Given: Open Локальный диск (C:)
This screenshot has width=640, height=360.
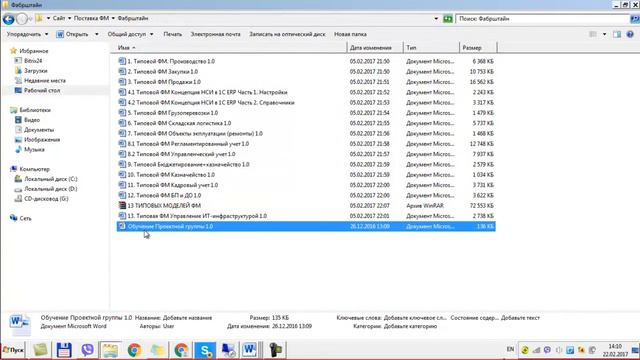Looking at the screenshot, I should click(51, 179).
